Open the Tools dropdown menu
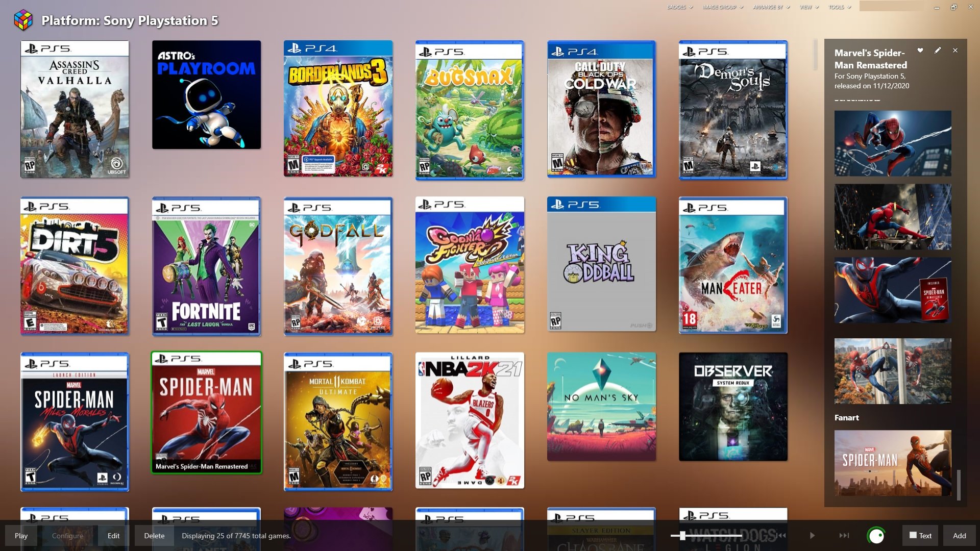Screen dimensions: 980x551 click(x=840, y=7)
